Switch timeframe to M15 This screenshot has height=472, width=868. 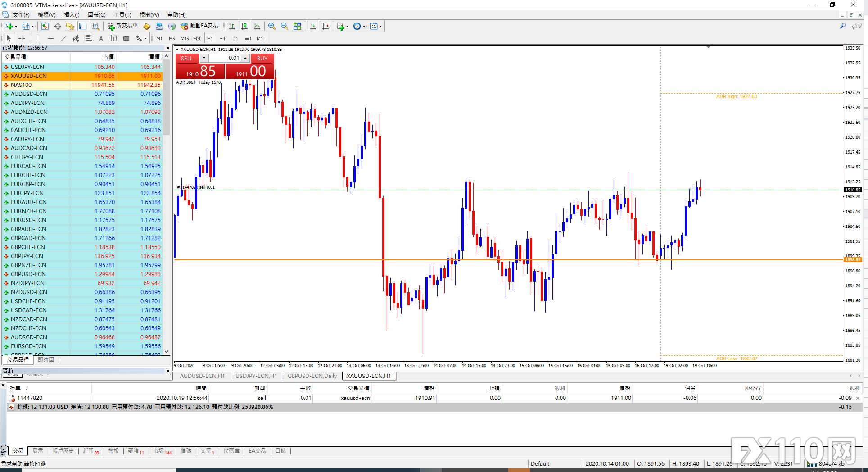[x=185, y=39]
